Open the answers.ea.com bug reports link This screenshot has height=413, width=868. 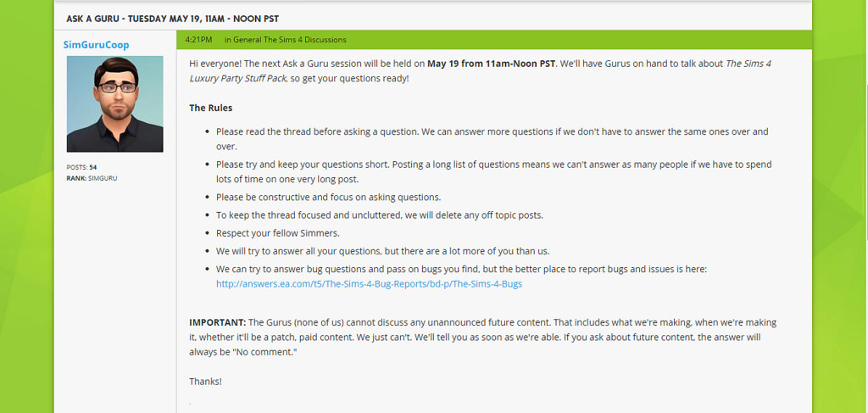coord(369,284)
